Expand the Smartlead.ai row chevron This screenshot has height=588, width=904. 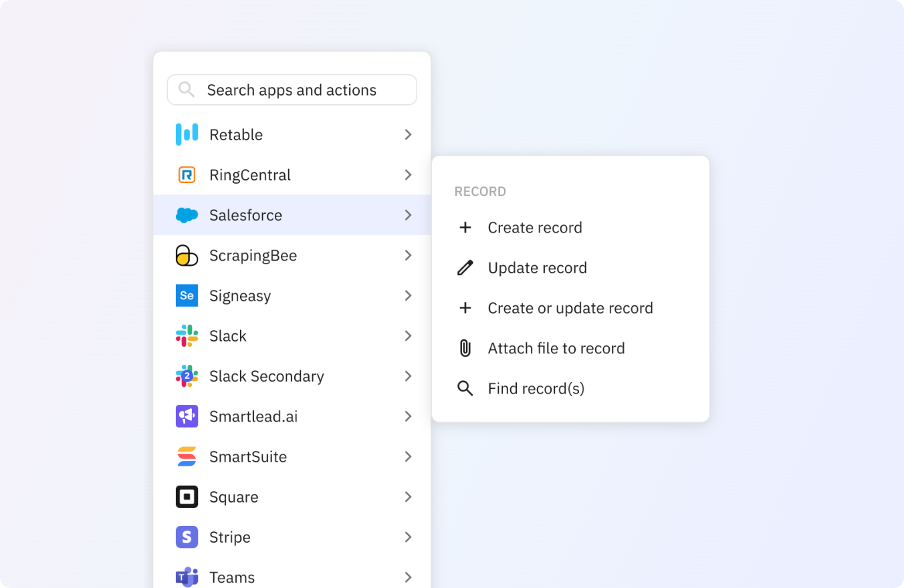point(408,416)
